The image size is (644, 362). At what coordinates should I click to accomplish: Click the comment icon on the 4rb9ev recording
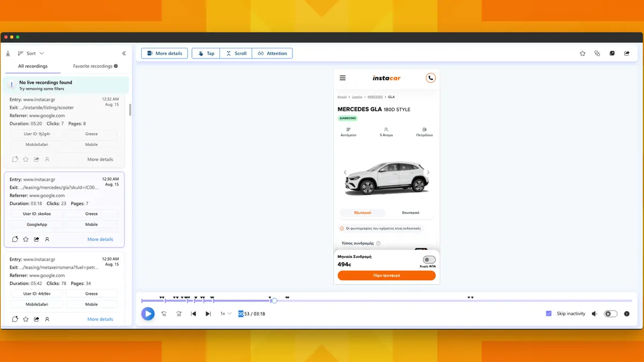click(15, 319)
